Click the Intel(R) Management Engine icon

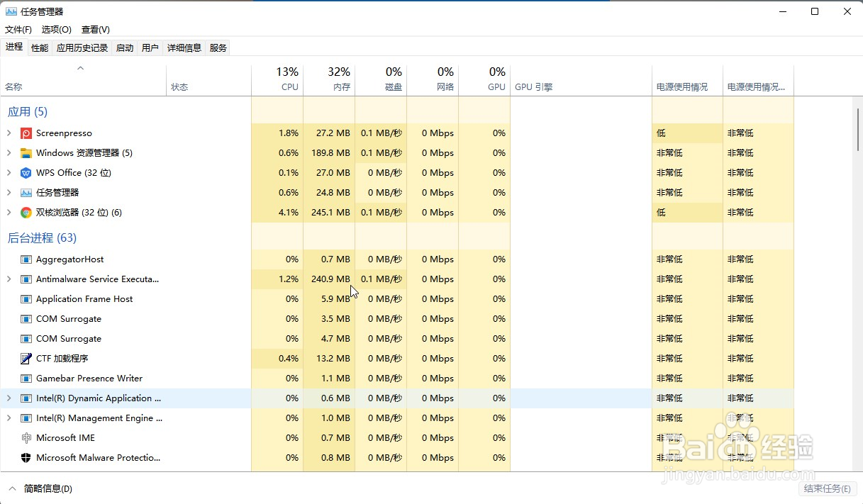[26, 418]
